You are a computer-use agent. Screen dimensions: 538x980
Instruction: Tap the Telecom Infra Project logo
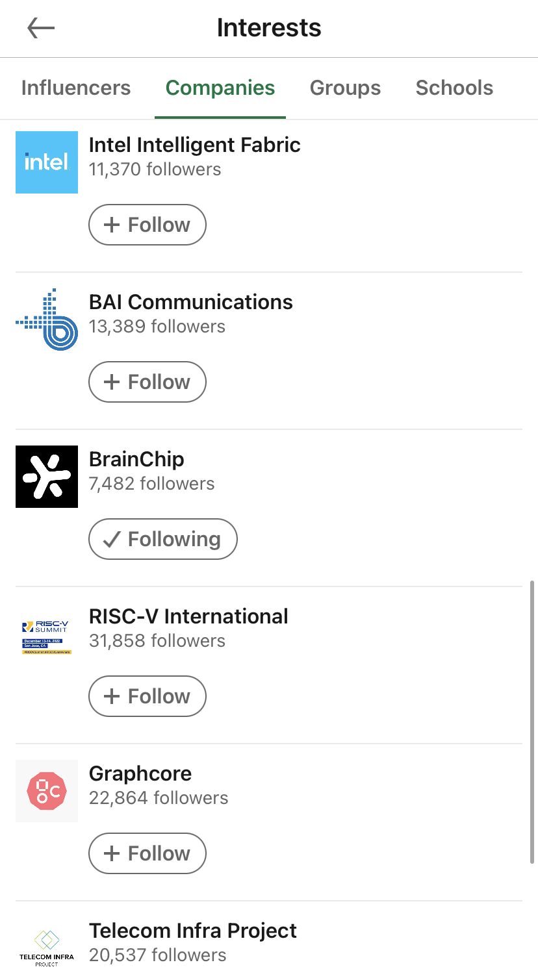pos(47,947)
